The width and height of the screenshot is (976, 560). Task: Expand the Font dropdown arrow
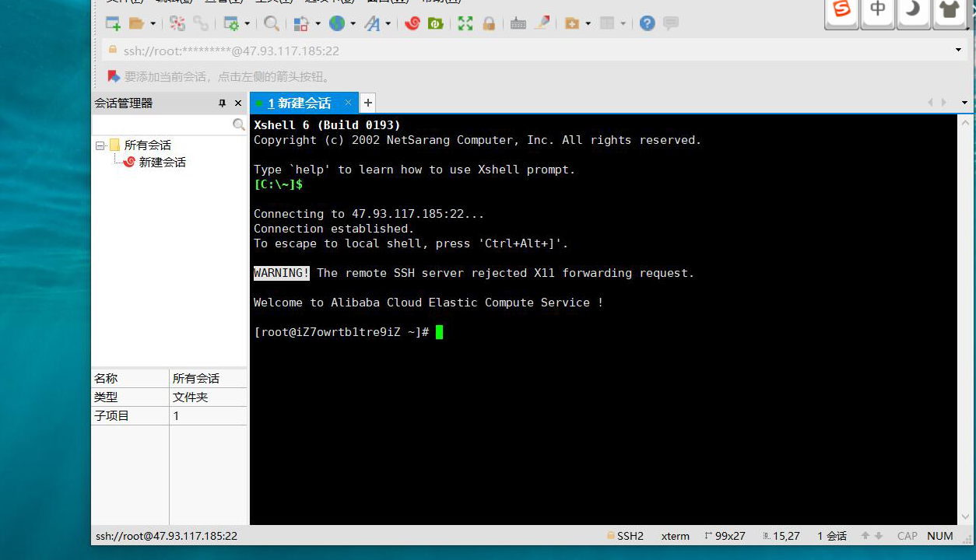(388, 24)
